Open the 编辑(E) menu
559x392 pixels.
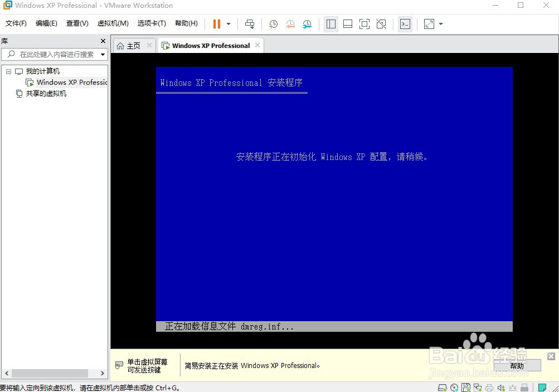coord(46,23)
